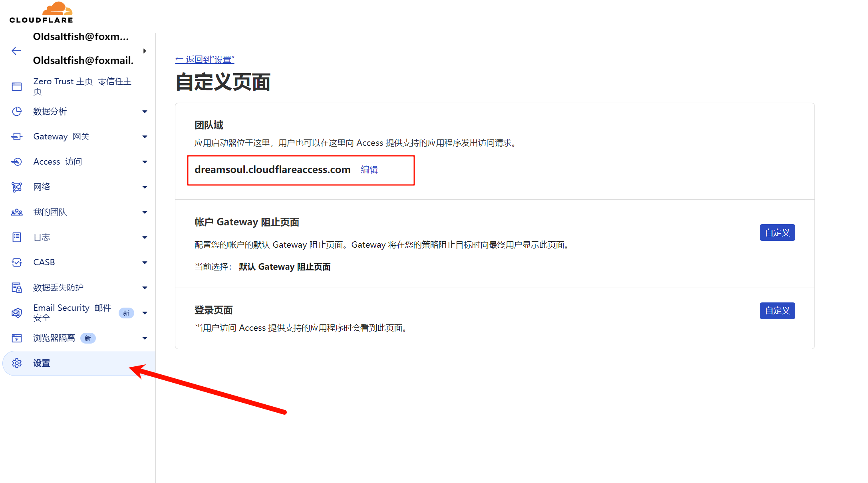Click the 网络 network mesh icon
868x483 pixels.
17,187
